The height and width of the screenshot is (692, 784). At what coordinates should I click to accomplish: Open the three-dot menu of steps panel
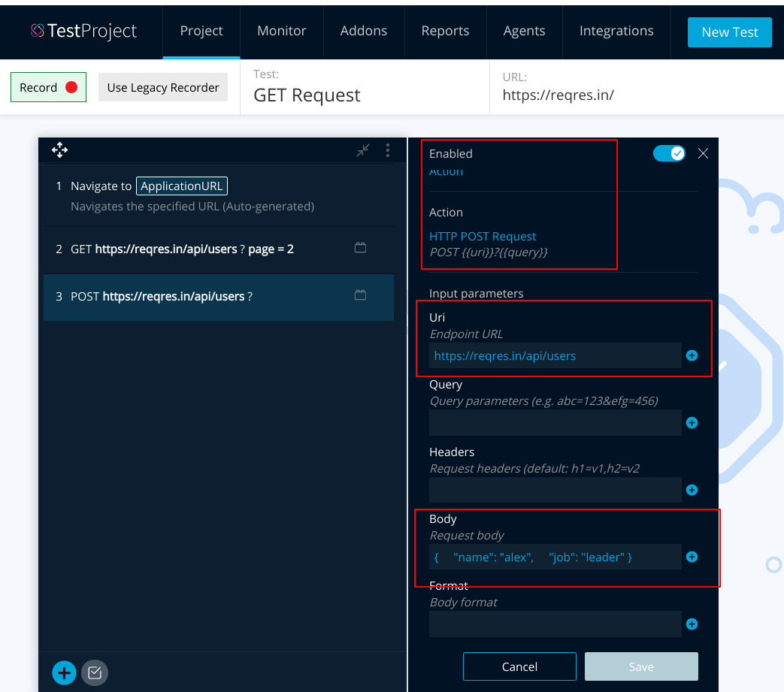[388, 150]
